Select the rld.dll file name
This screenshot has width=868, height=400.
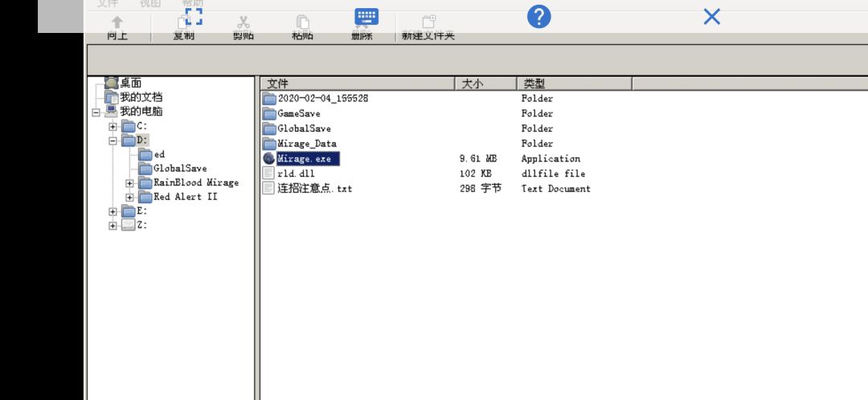click(x=296, y=173)
